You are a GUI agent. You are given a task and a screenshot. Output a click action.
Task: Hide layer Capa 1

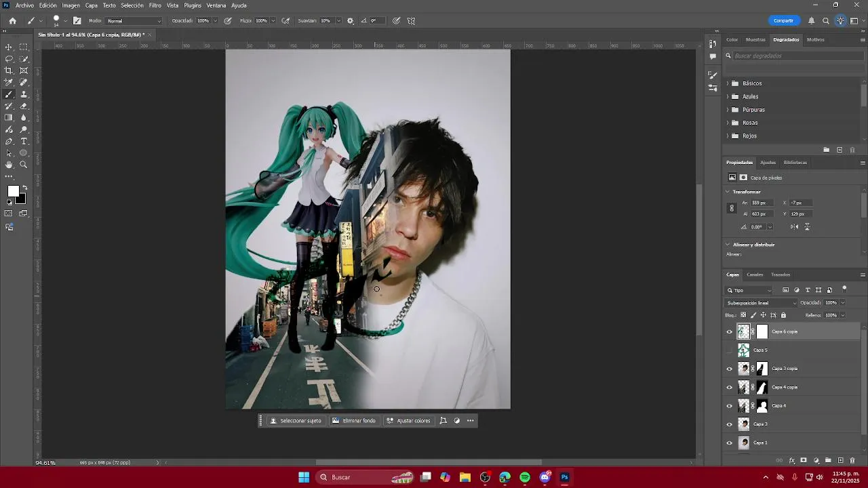tap(730, 443)
